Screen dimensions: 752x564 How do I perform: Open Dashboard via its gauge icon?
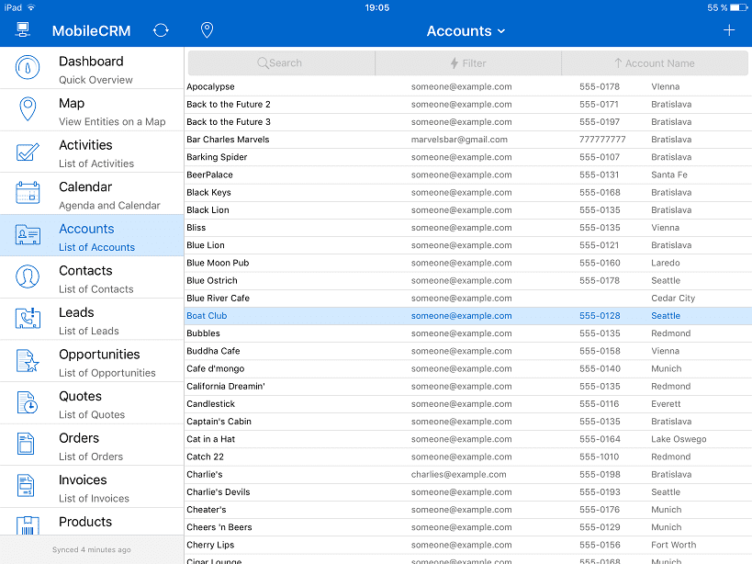tap(27, 69)
